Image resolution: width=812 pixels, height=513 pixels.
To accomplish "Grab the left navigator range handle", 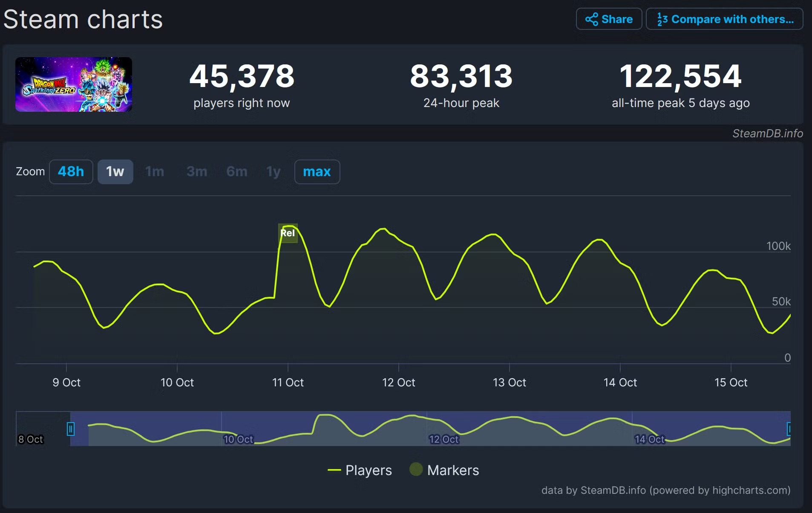I will click(x=71, y=429).
